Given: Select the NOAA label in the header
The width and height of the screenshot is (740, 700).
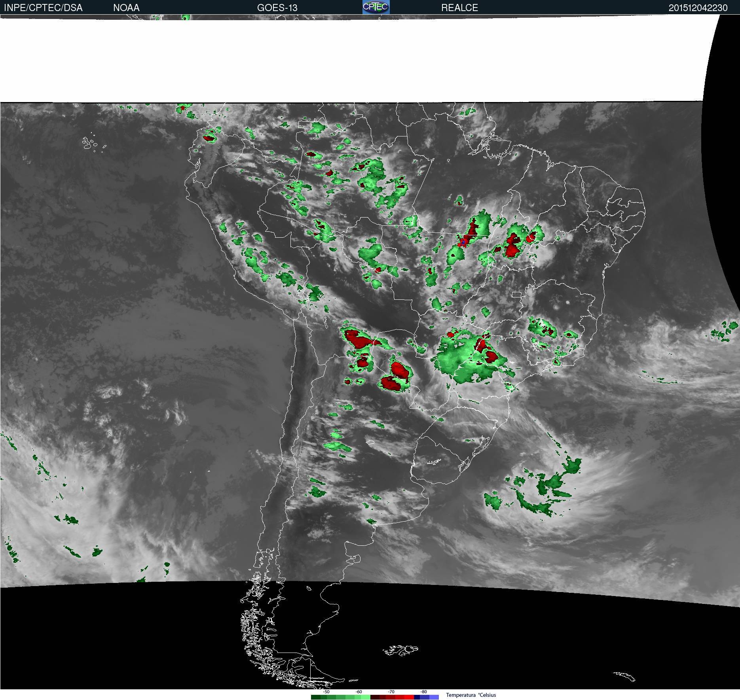Looking at the screenshot, I should [126, 8].
